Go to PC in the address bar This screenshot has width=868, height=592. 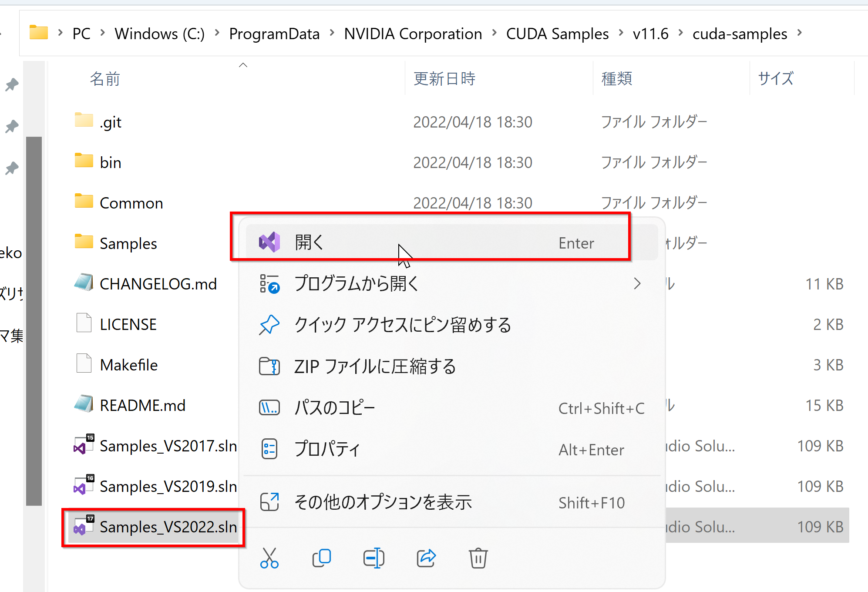coord(81,34)
